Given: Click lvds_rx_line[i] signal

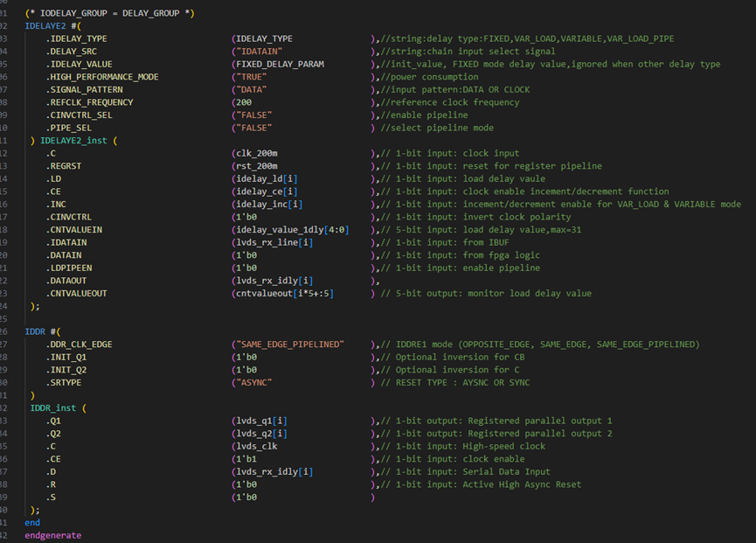Looking at the screenshot, I should tap(274, 242).
